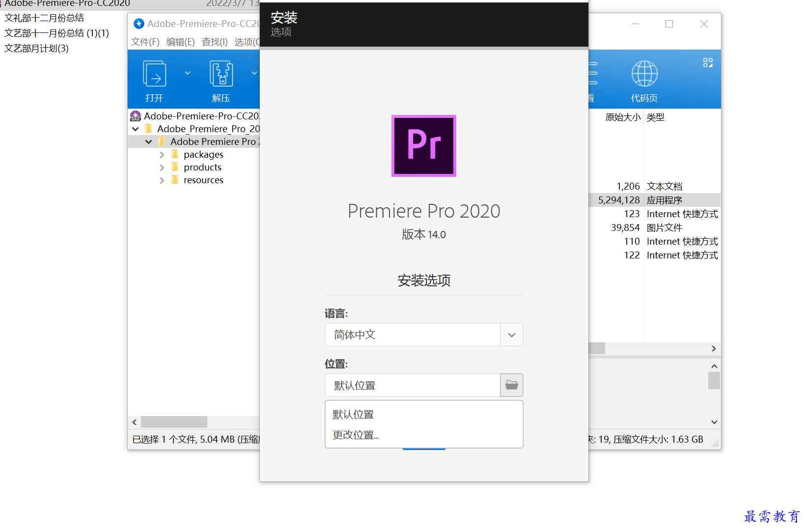Open the dropdown arrow next to 解压
The height and width of the screenshot is (532, 804).
(x=254, y=73)
